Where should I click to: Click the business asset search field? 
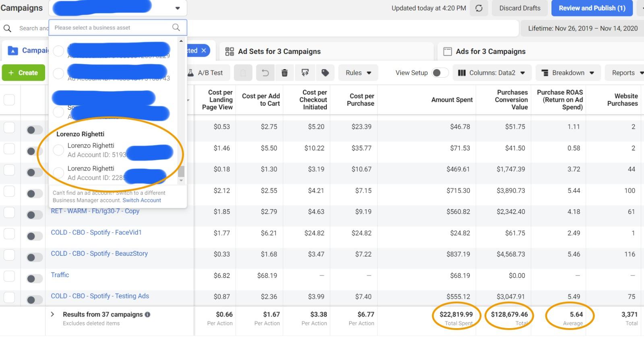point(111,28)
